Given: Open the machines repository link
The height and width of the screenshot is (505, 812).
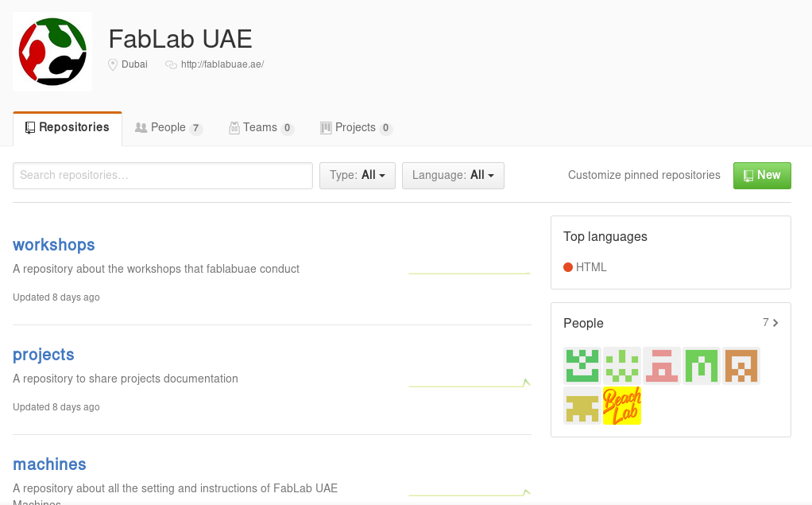Looking at the screenshot, I should [x=49, y=464].
